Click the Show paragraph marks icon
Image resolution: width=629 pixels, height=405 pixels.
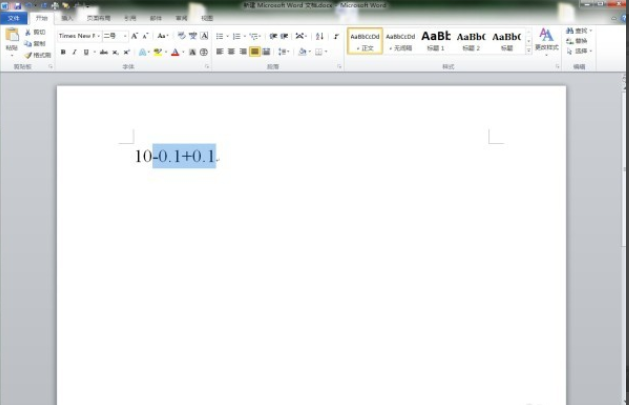(x=336, y=36)
